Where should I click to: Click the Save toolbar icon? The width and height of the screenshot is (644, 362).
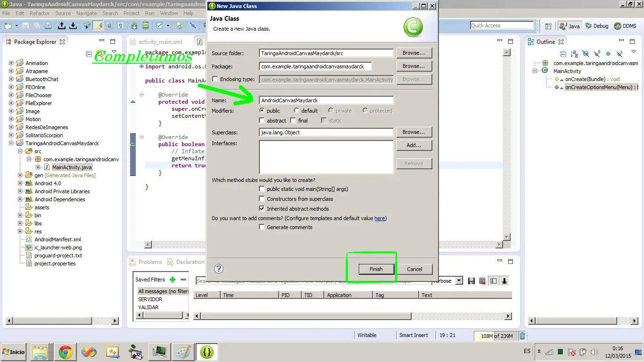point(25,26)
